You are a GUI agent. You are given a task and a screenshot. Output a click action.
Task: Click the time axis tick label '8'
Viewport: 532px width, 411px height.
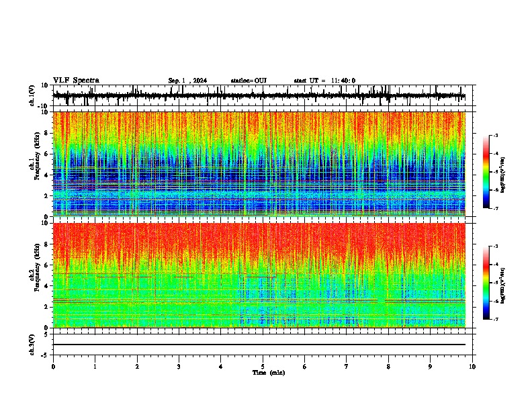point(388,367)
